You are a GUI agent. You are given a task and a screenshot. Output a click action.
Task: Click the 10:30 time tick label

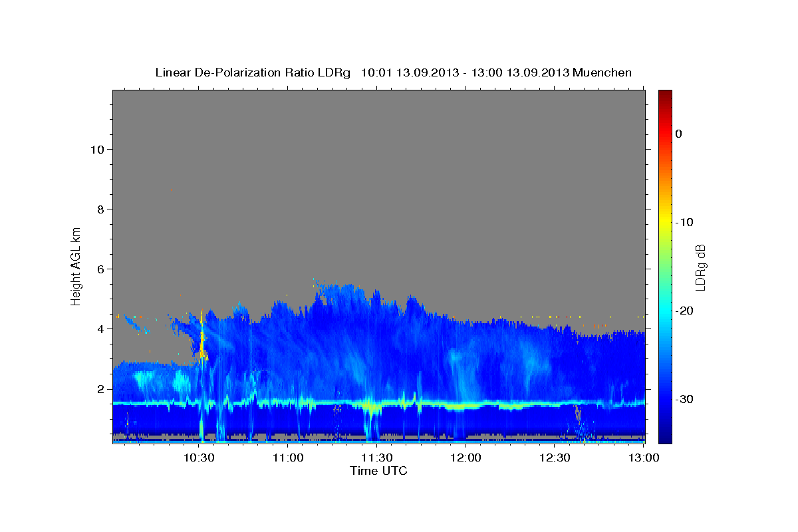coord(199,458)
